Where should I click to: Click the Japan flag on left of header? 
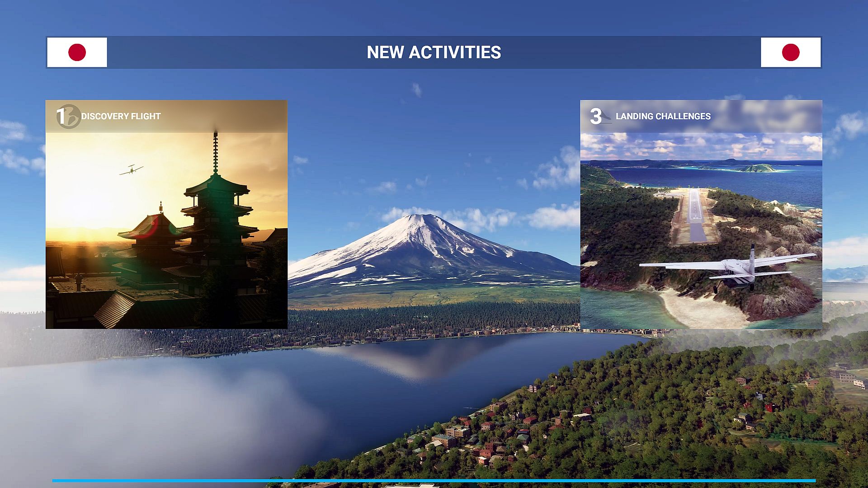[77, 52]
